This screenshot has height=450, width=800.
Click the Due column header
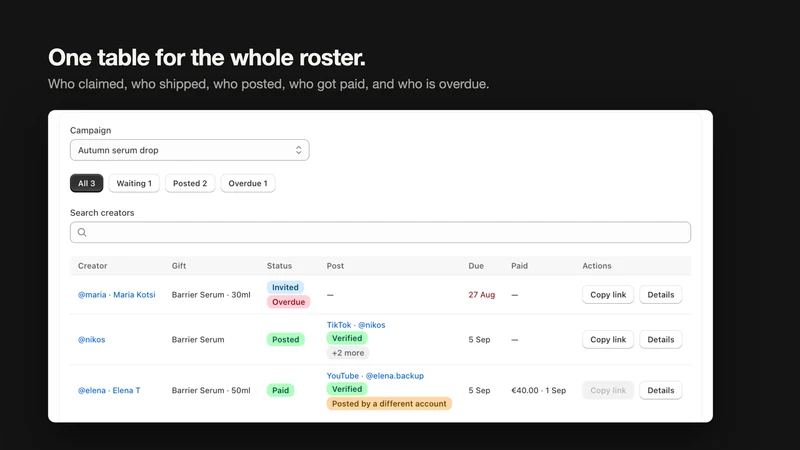[x=476, y=266]
